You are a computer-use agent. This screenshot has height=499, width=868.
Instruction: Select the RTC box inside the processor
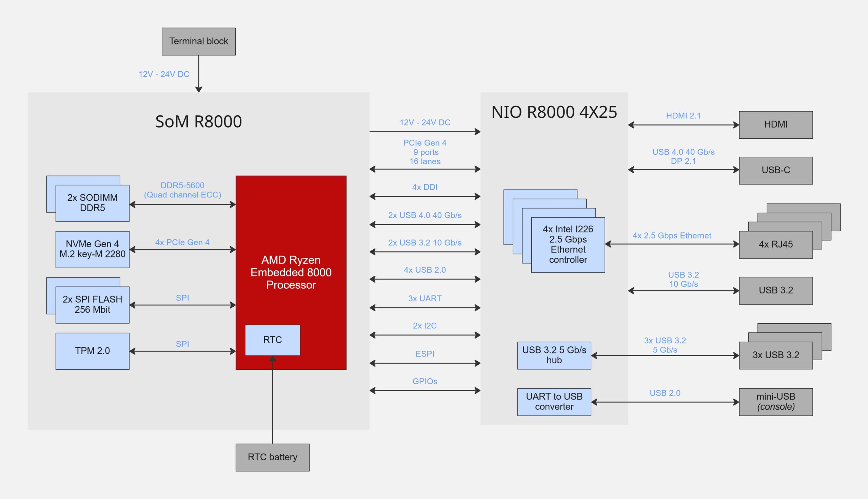point(272,340)
